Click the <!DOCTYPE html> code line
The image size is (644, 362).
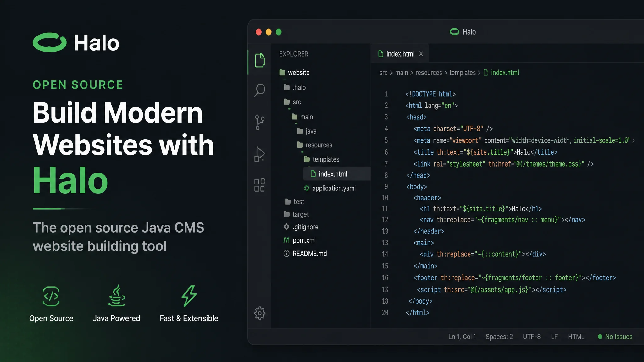[x=430, y=94]
